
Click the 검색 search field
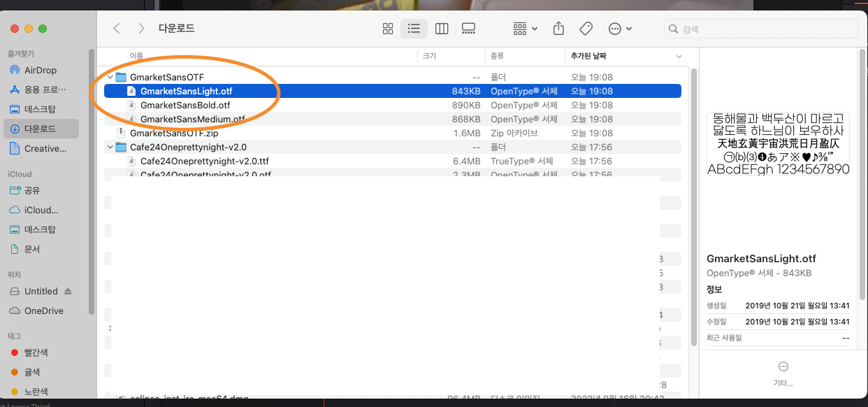761,29
